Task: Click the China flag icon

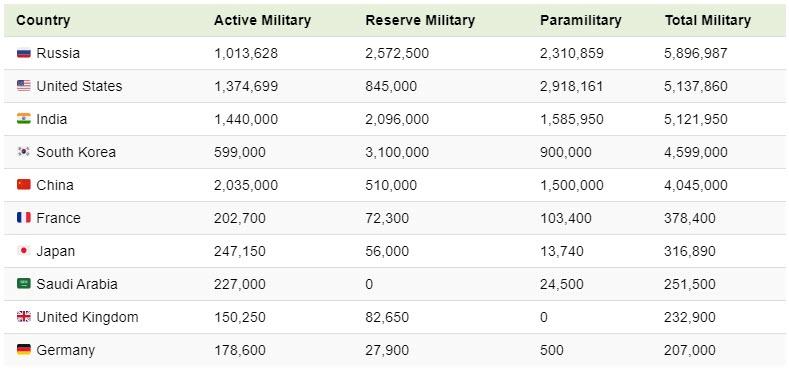Action: pos(24,185)
